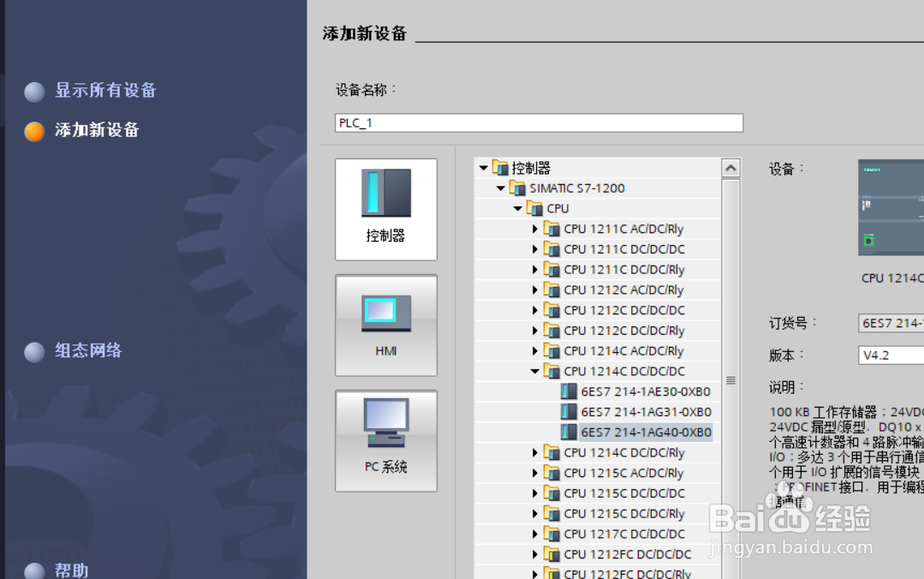Select order number 6ES7 214-1AG31-0XB0

(x=646, y=411)
